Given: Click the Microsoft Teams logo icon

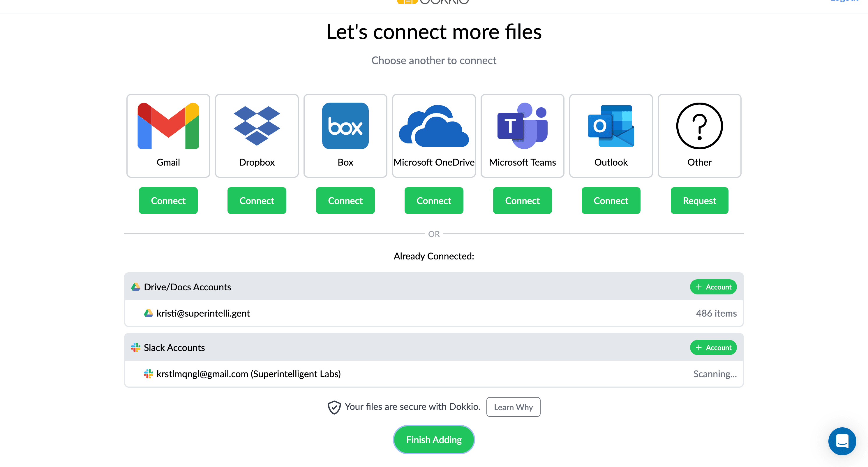Looking at the screenshot, I should [x=522, y=126].
